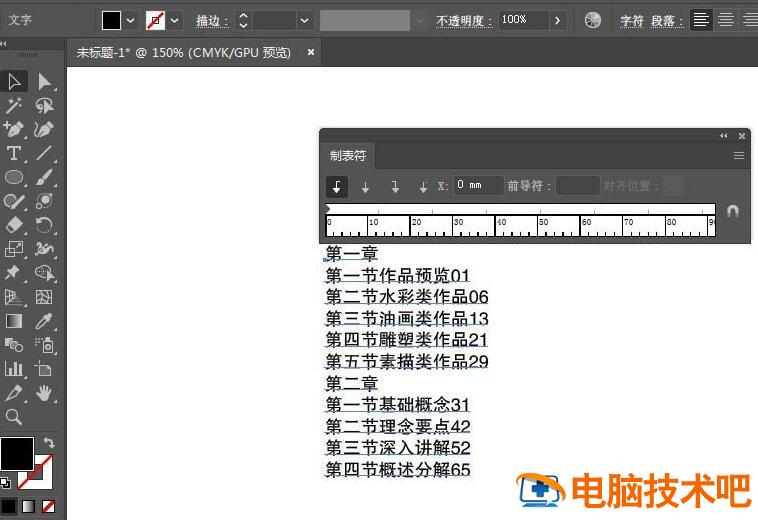This screenshot has height=520, width=758.
Task: Choose the right-justified tab button
Action: point(395,187)
